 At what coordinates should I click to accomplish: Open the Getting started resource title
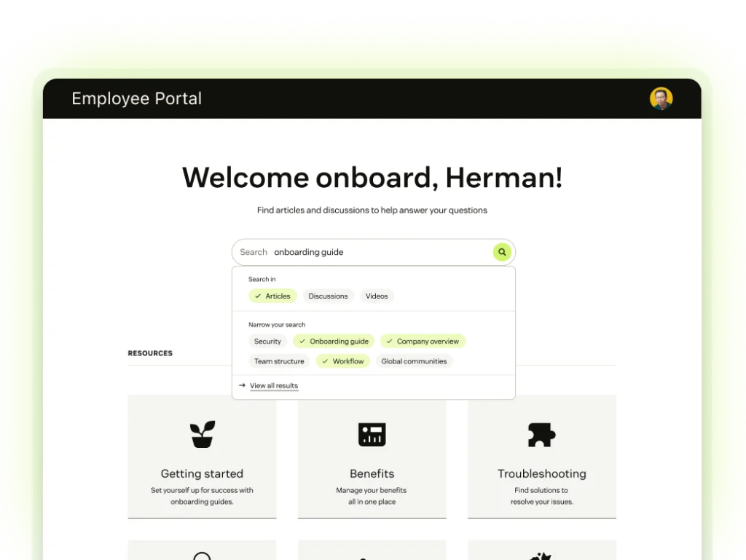[202, 473]
